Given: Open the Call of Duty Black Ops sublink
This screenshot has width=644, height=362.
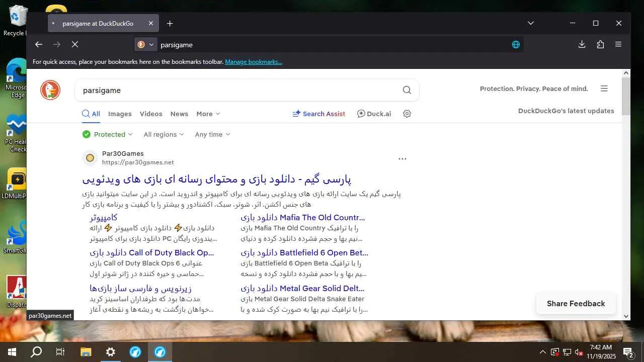Looking at the screenshot, I should [152, 253].
